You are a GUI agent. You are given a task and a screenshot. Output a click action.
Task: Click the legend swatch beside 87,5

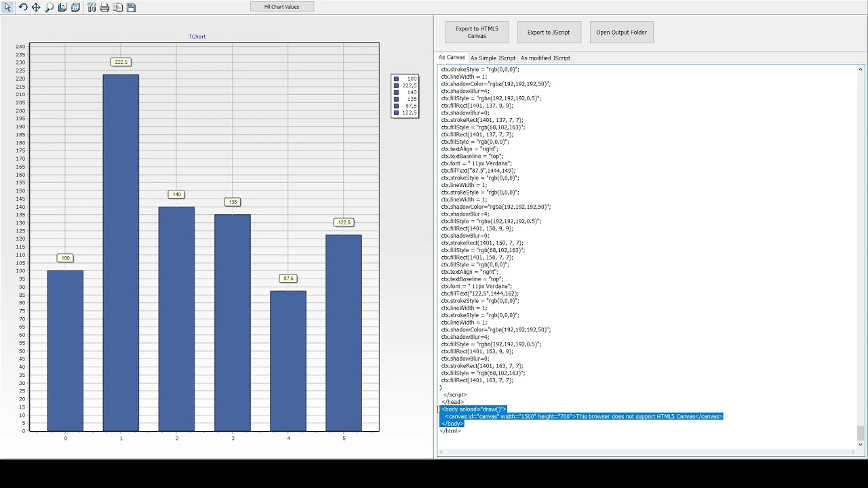pos(397,106)
